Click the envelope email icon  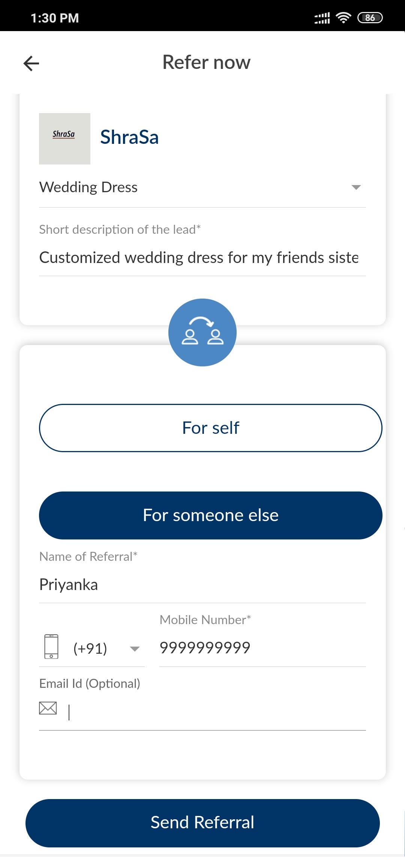(48, 708)
